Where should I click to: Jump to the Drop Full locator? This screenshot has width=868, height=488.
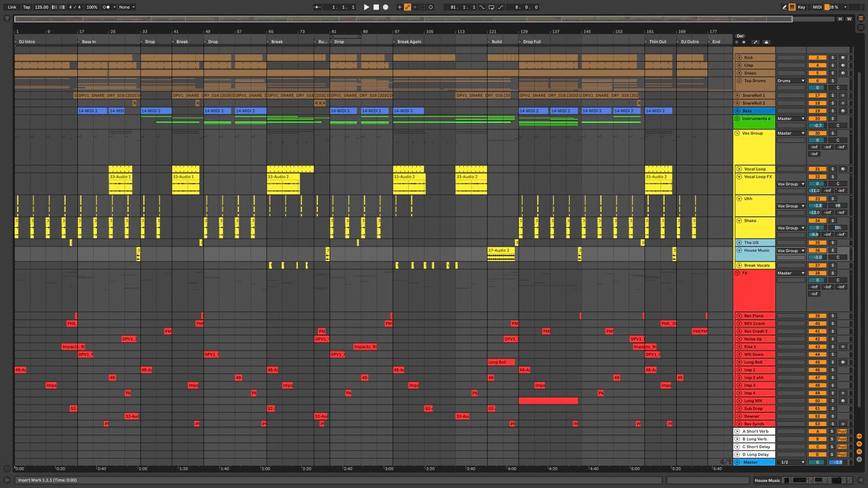pyautogui.click(x=530, y=41)
